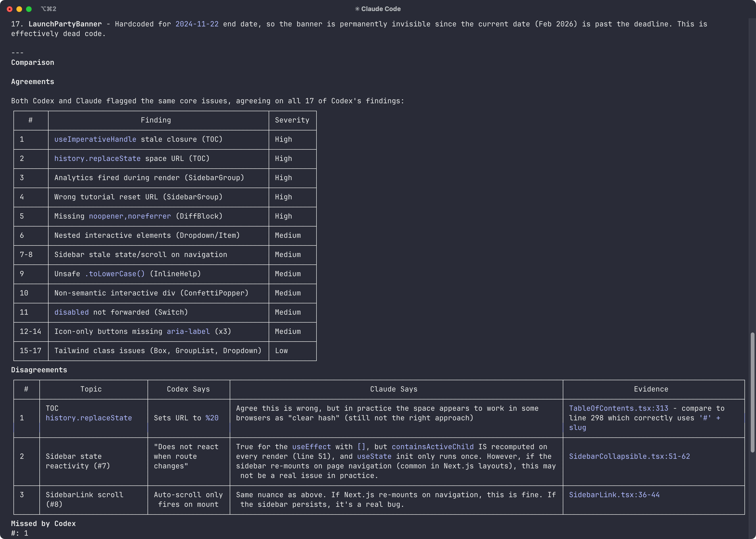
Task: Click the High severity cell for finding 1
Action: [x=283, y=139]
